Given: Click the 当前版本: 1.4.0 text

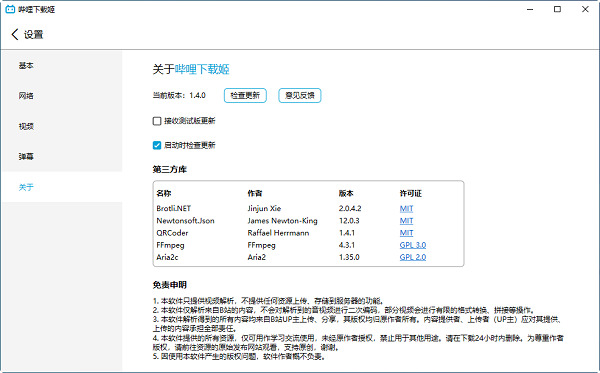Looking at the screenshot, I should coord(179,95).
